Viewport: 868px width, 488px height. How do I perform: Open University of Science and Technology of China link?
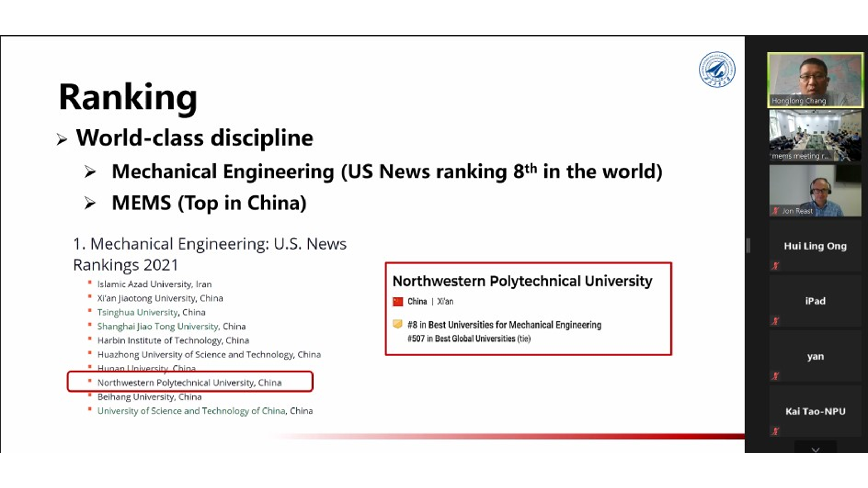(x=191, y=411)
